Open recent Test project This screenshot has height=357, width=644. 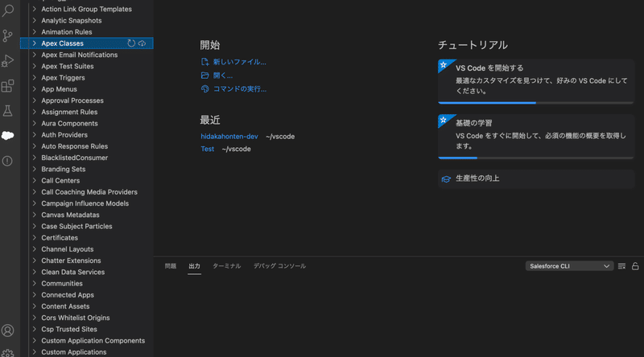click(208, 149)
